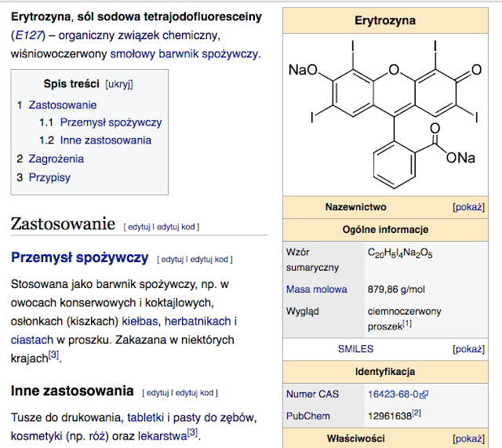
Task: Click 'edytuj' beside Zastosowanie heading
Action: pyautogui.click(x=139, y=227)
